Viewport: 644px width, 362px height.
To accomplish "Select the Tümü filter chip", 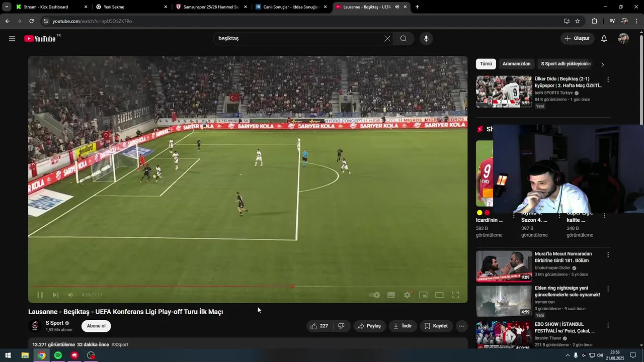I will tap(486, 64).
